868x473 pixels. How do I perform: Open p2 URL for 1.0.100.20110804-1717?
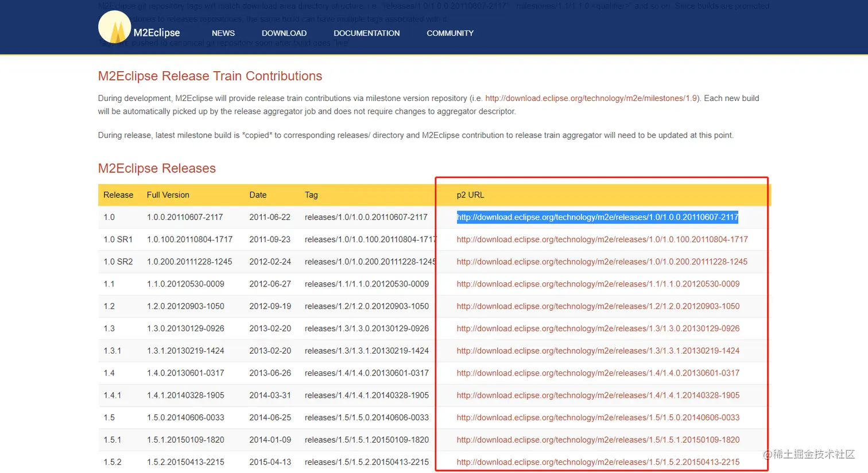pos(602,239)
